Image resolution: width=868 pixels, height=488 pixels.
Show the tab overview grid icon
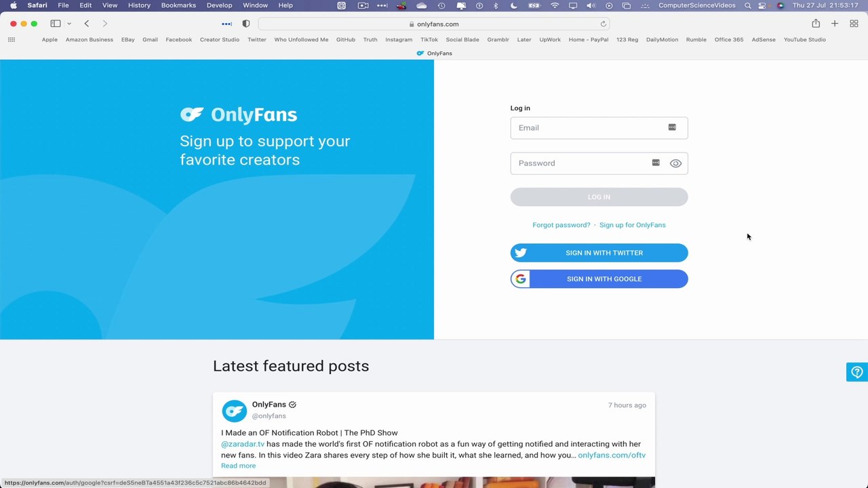(854, 24)
